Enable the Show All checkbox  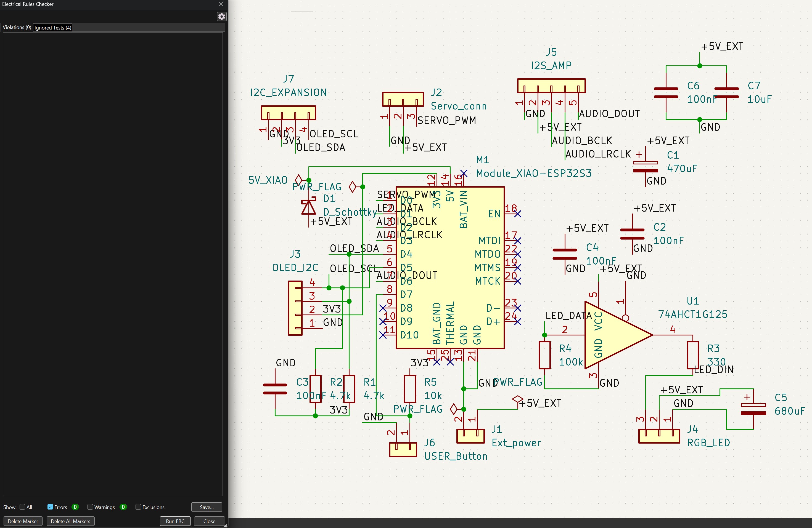pyautogui.click(x=23, y=507)
